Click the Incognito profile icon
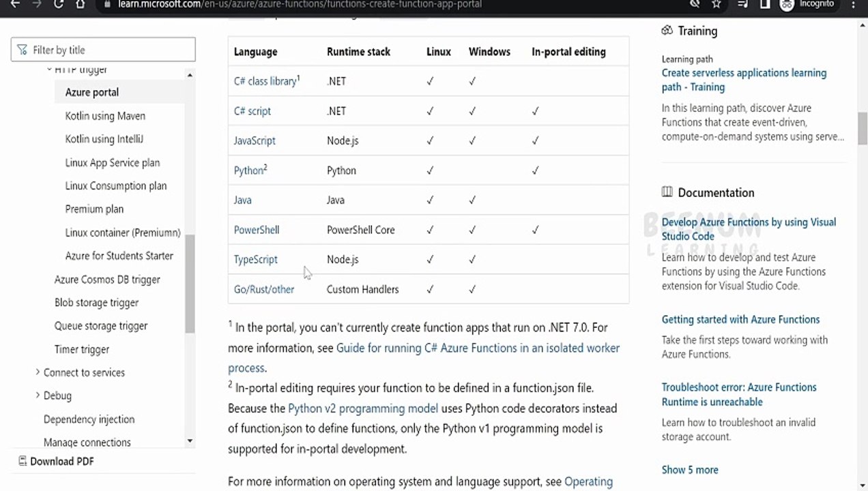868x491 pixels. [787, 5]
